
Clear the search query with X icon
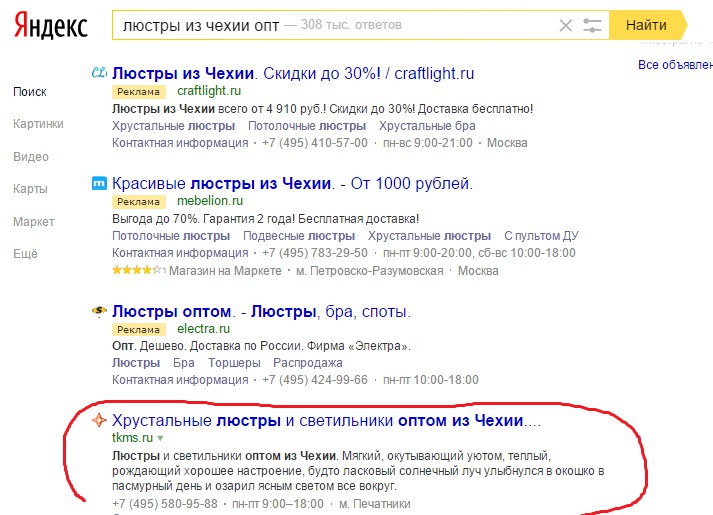click(x=566, y=25)
